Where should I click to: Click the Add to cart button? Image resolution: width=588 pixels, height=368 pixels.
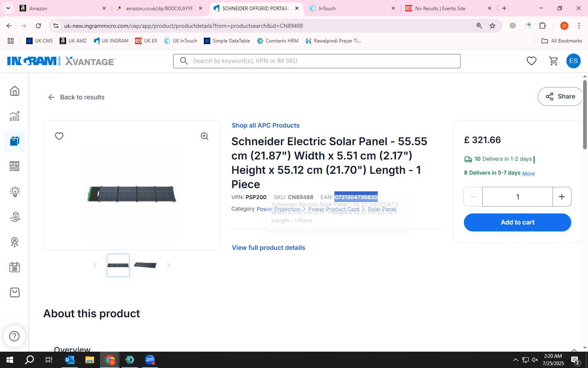[x=517, y=222]
